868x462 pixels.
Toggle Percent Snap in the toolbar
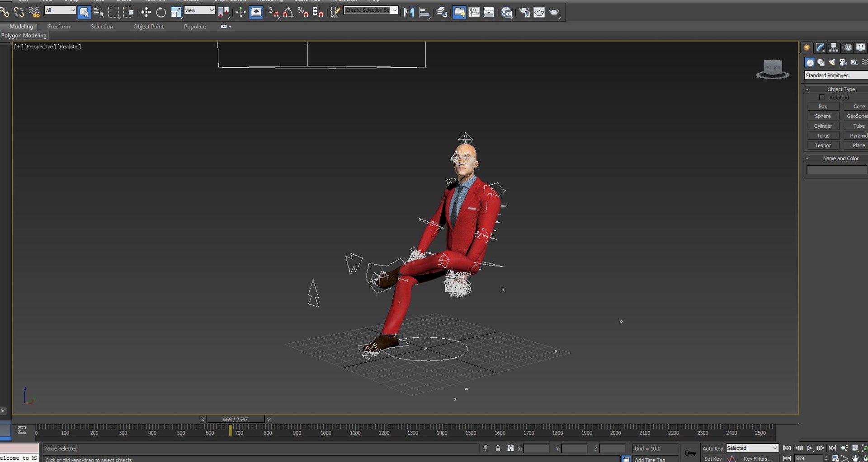[303, 12]
